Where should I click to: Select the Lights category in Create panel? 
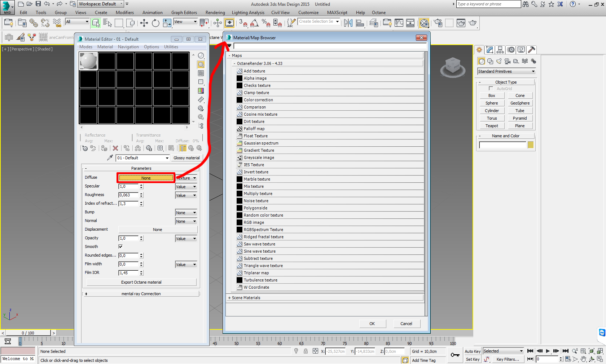pos(499,61)
